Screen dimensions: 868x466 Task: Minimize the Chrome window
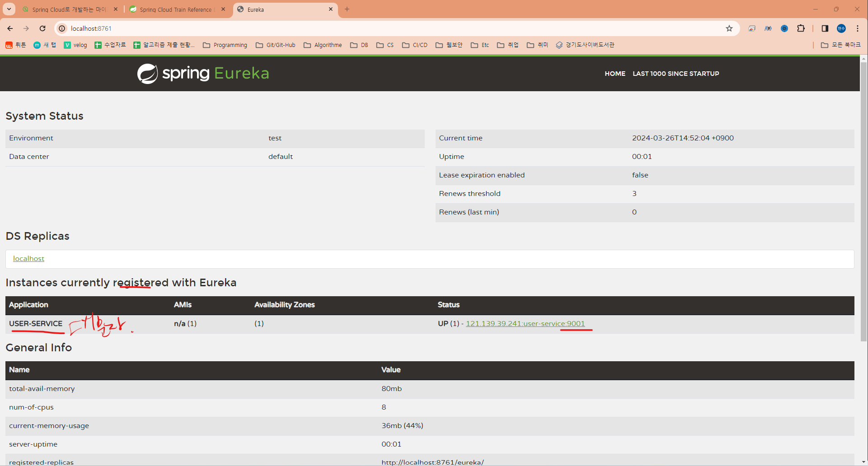(816, 9)
